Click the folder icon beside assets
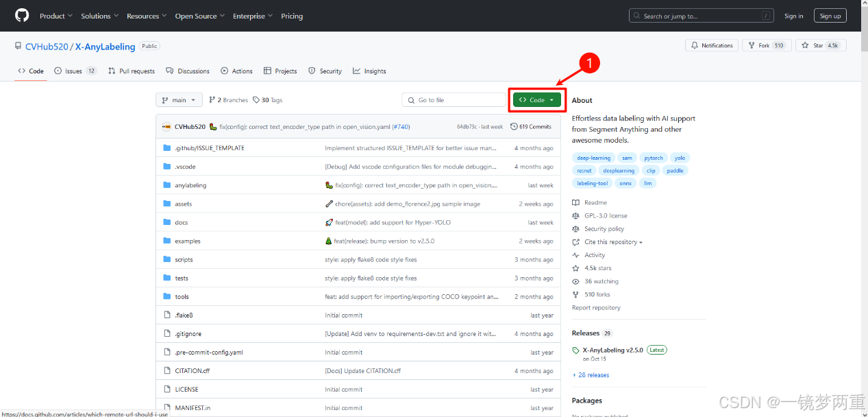Viewport: 868px width, 417px height. pos(166,204)
